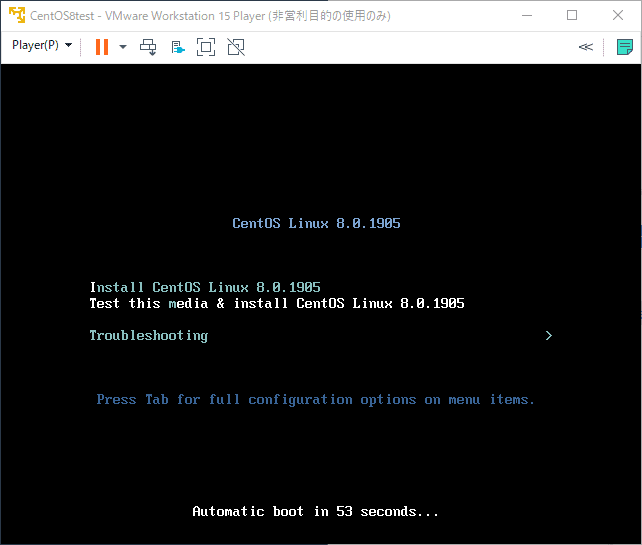The width and height of the screenshot is (642, 545).
Task: Click the 'CentOS8test - VMware Workstation 15 Player' title text
Action: [210, 16]
